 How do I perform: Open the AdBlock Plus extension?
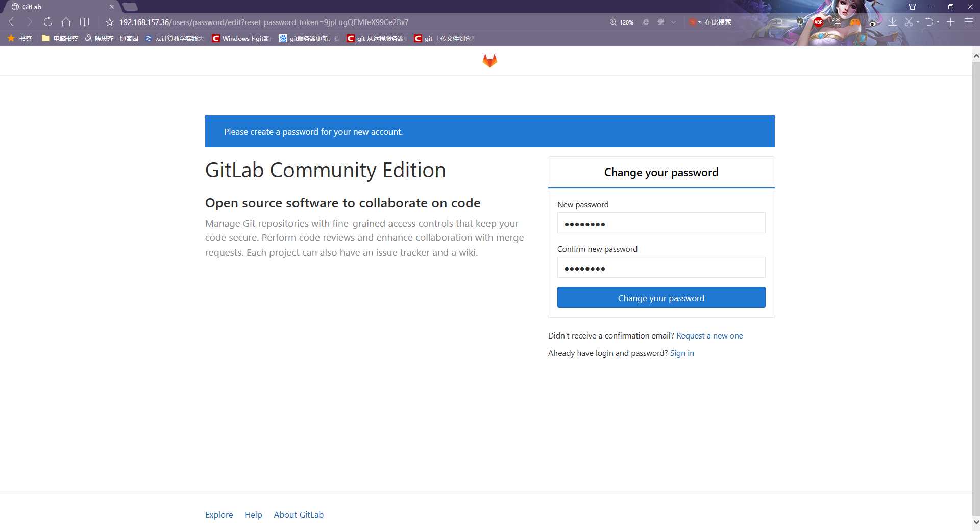pos(818,22)
